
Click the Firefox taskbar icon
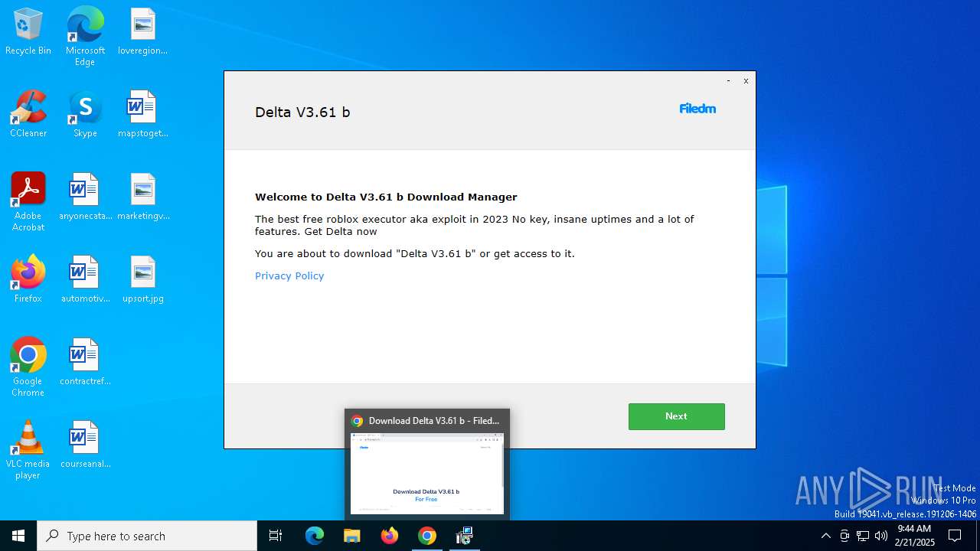point(390,536)
